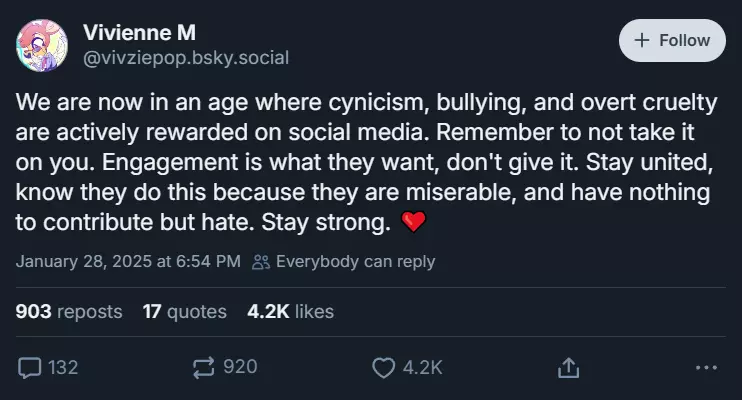Click the share arrow icon
The image size is (742, 400).
pos(568,367)
